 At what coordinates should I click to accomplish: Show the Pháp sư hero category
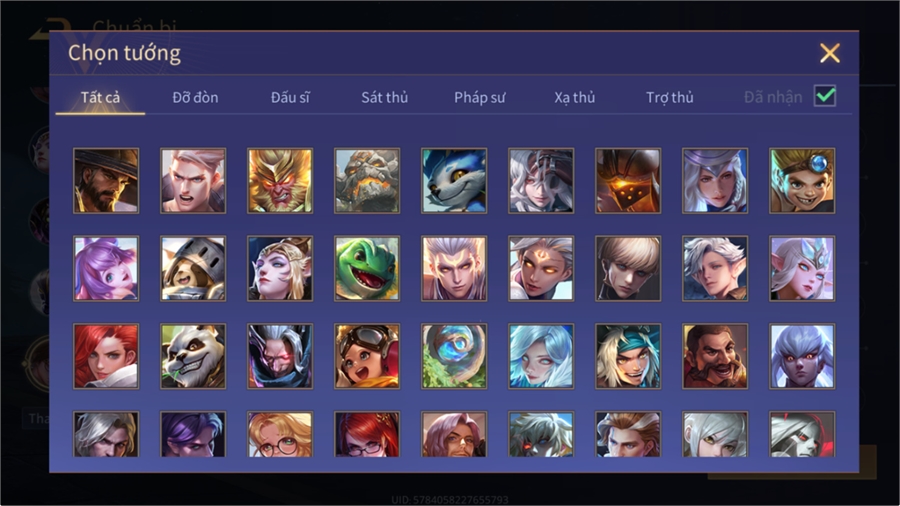pos(480,98)
